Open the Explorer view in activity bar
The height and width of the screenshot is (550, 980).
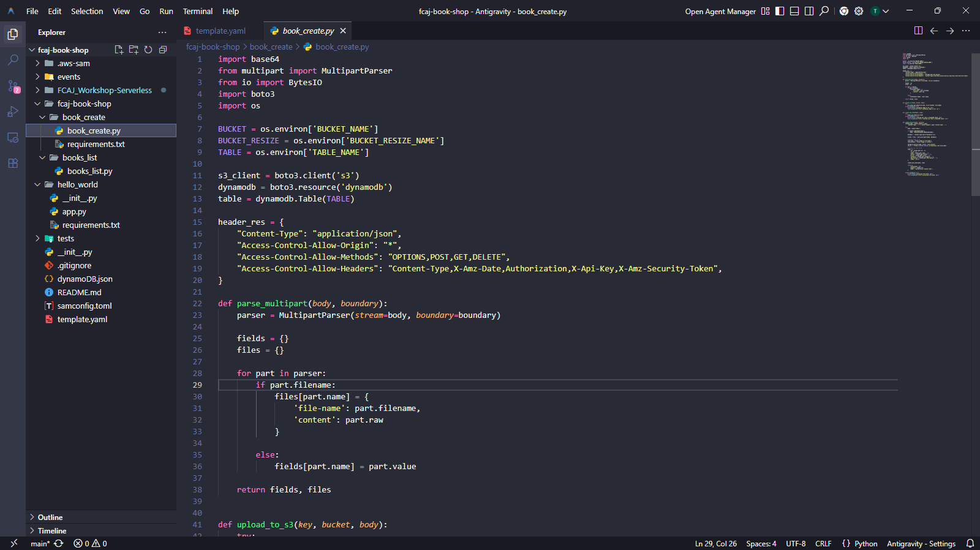13,34
